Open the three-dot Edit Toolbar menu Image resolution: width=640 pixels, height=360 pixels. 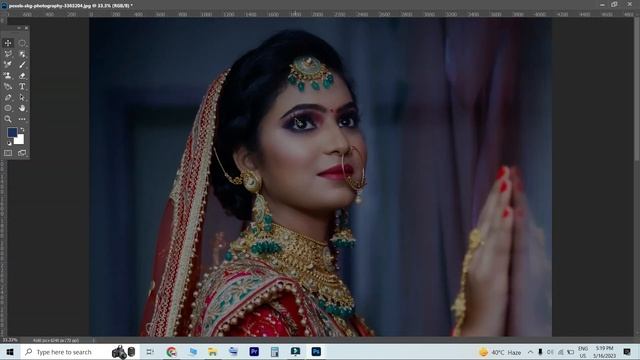(x=22, y=119)
